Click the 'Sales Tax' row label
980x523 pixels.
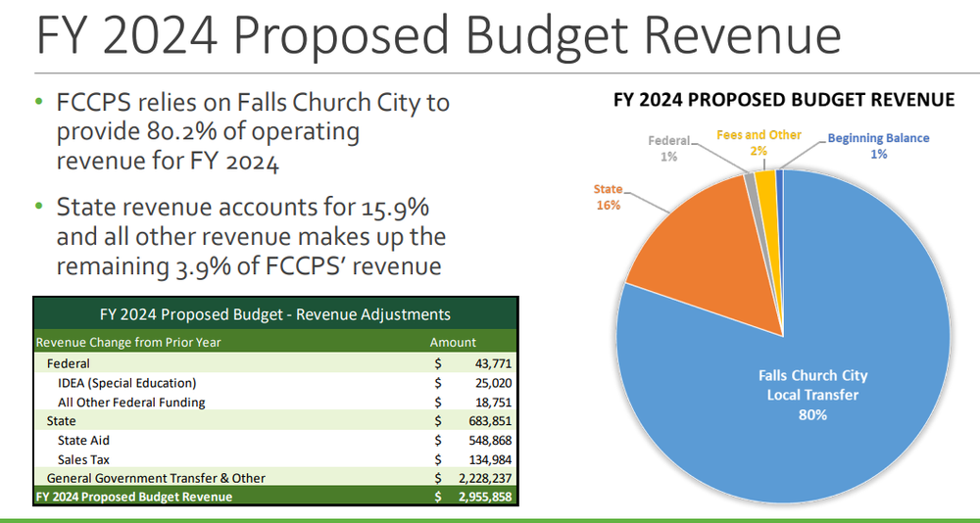click(x=83, y=460)
